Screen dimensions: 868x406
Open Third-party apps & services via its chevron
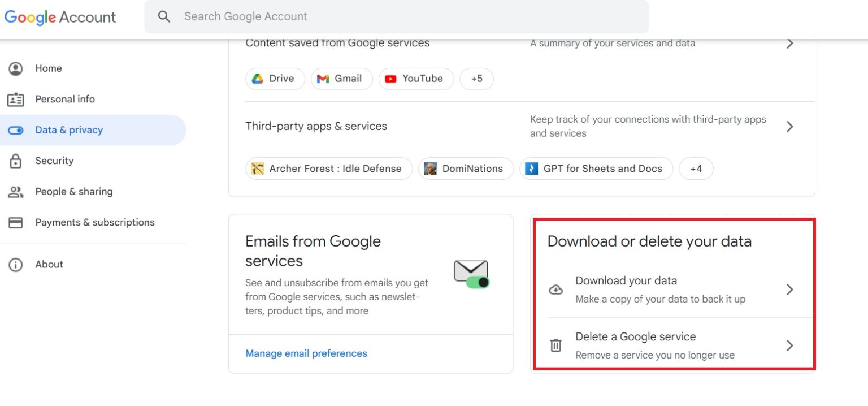(789, 126)
